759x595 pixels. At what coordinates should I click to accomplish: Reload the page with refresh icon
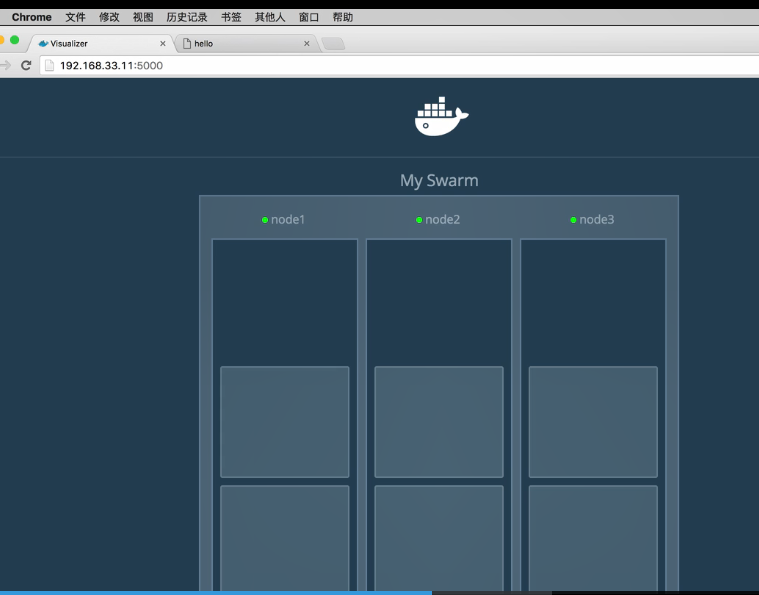pos(26,65)
